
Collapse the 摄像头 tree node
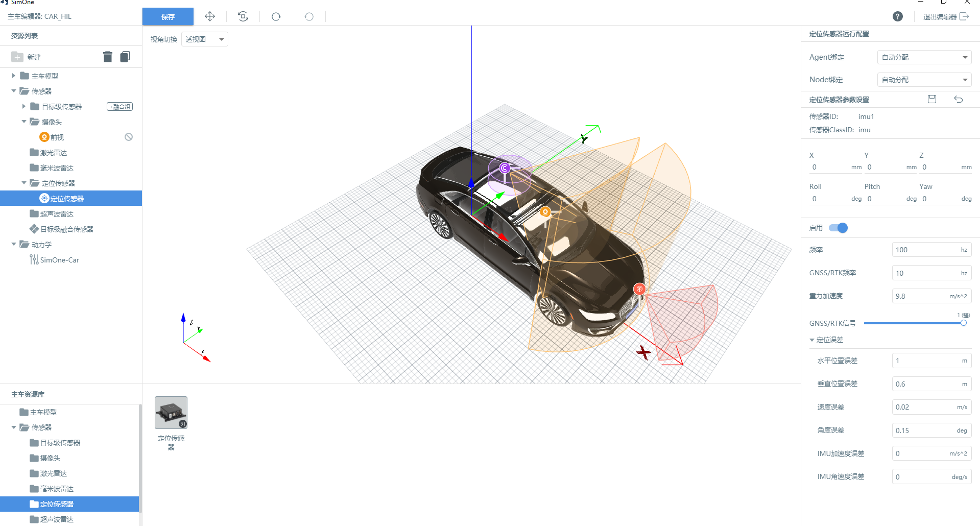pyautogui.click(x=23, y=122)
